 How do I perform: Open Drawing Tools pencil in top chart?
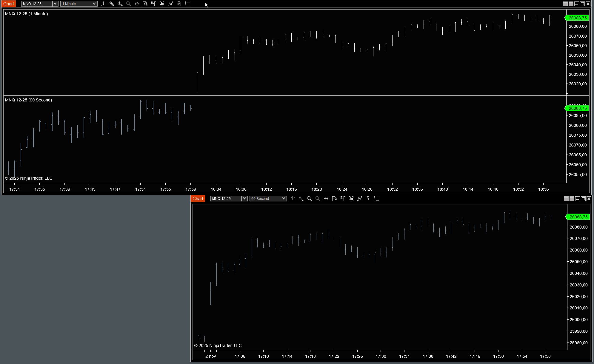[112, 4]
